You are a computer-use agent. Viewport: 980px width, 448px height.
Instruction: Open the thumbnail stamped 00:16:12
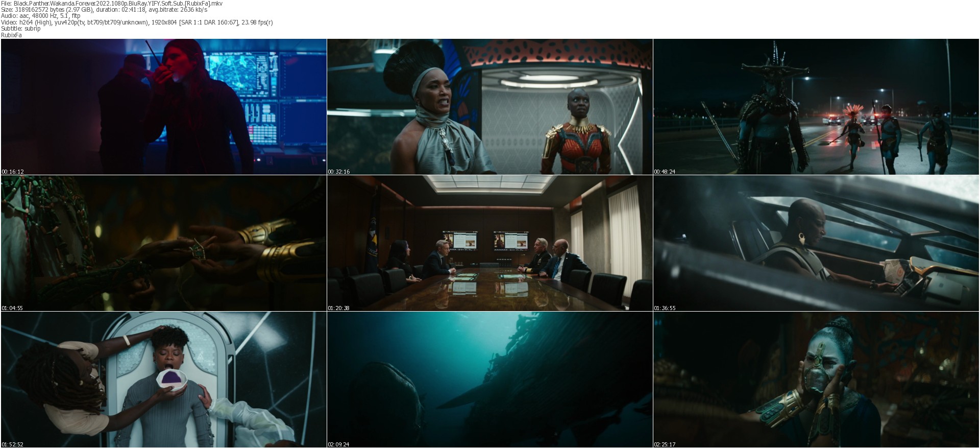point(164,107)
